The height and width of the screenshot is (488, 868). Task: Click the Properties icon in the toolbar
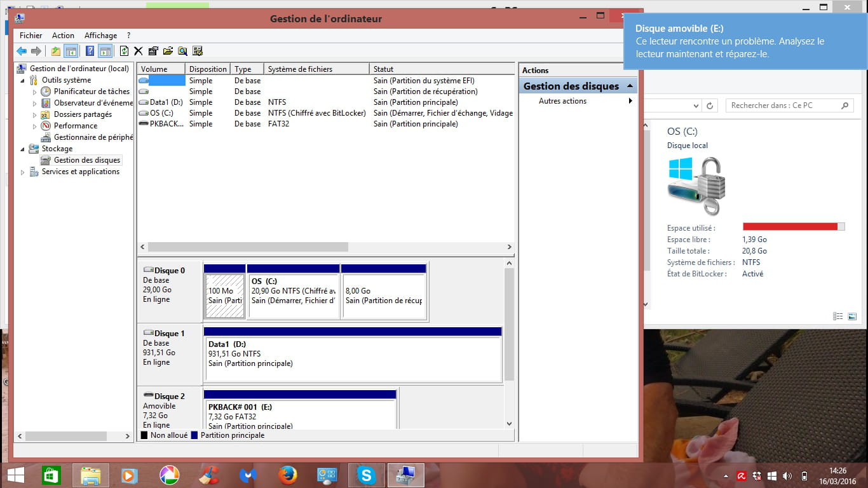point(153,51)
